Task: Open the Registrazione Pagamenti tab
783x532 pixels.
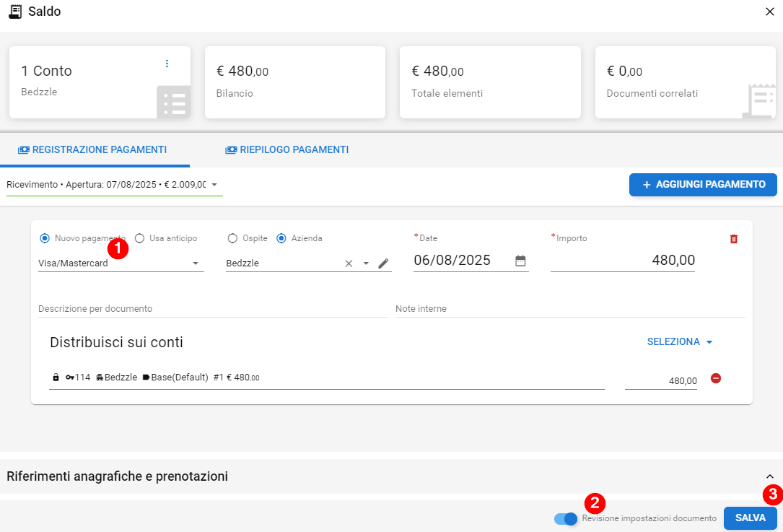Action: 92,149
